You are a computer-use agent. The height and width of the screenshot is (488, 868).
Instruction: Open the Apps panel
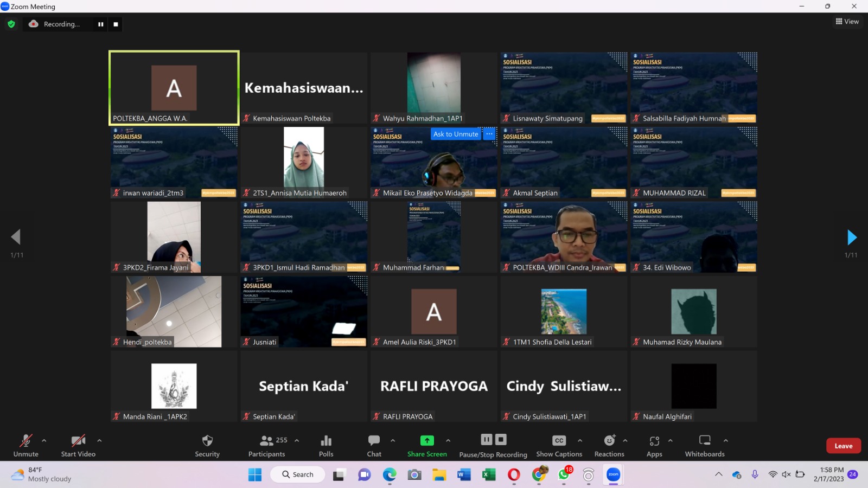coord(654,446)
